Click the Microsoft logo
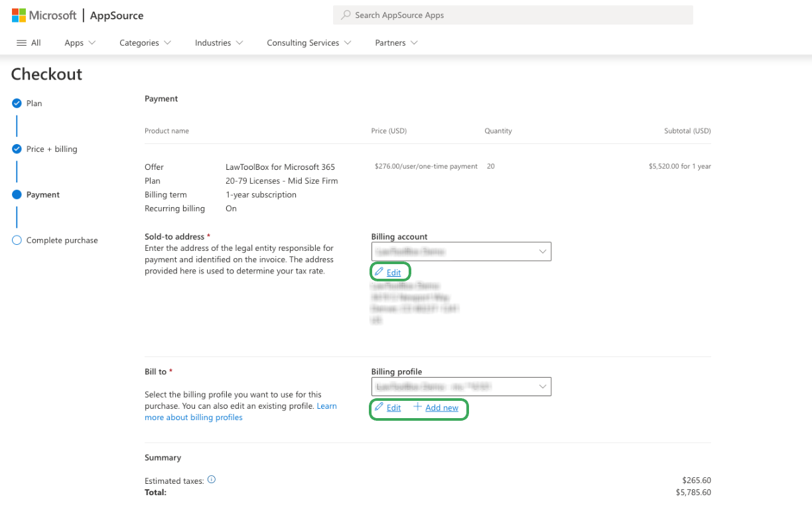 click(x=44, y=15)
